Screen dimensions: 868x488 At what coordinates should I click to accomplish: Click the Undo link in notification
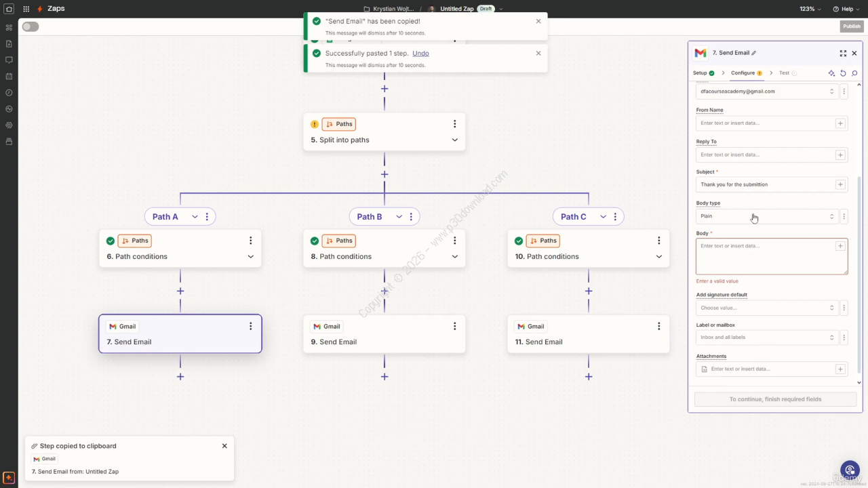pyautogui.click(x=420, y=53)
